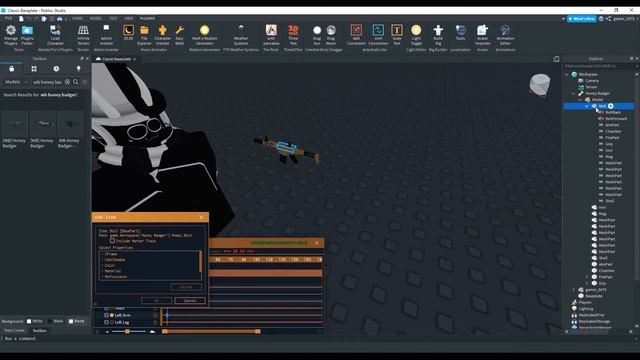Launch the Load Character plugin
Screen dimensions: 640x360
pos(55,35)
